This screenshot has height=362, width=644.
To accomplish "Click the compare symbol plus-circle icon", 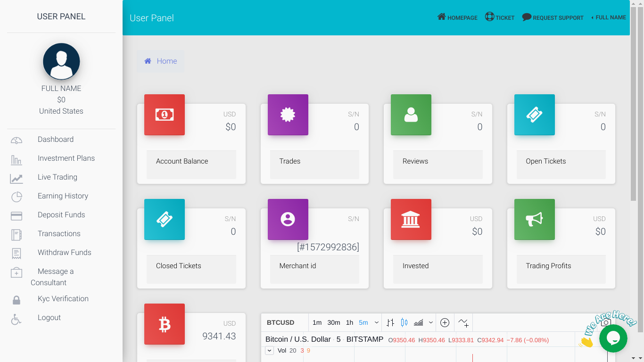I will 445,323.
